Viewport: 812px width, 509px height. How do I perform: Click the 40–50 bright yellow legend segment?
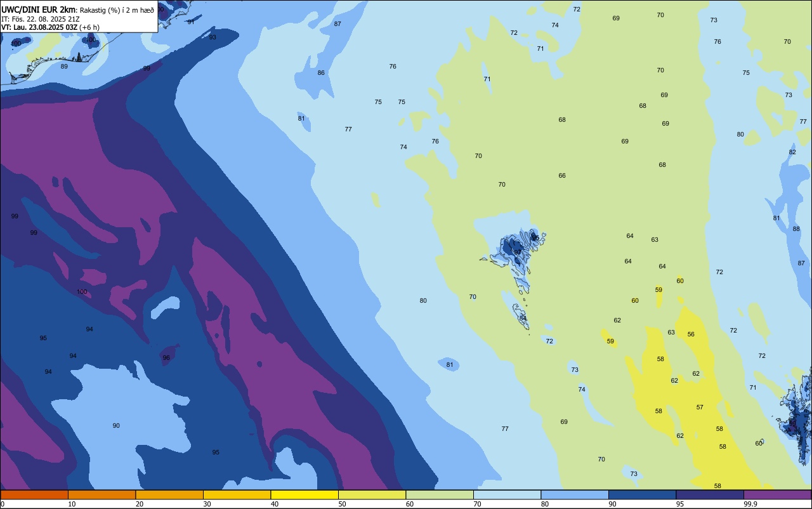pos(304,494)
